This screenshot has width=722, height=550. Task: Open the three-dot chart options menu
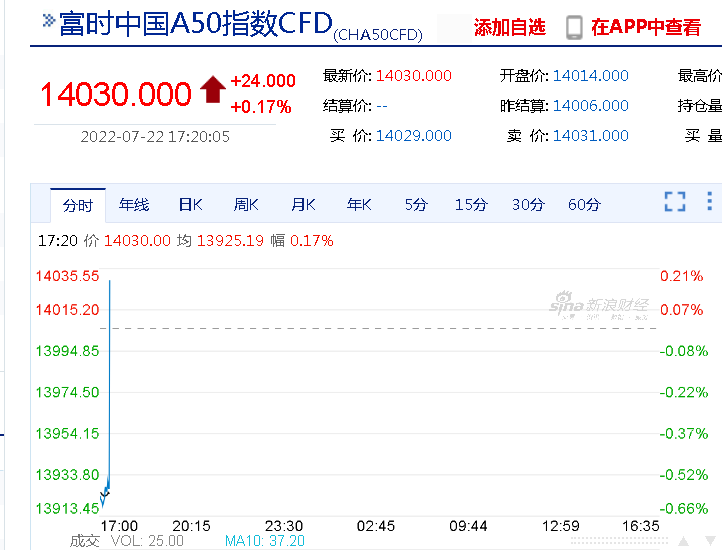709,201
